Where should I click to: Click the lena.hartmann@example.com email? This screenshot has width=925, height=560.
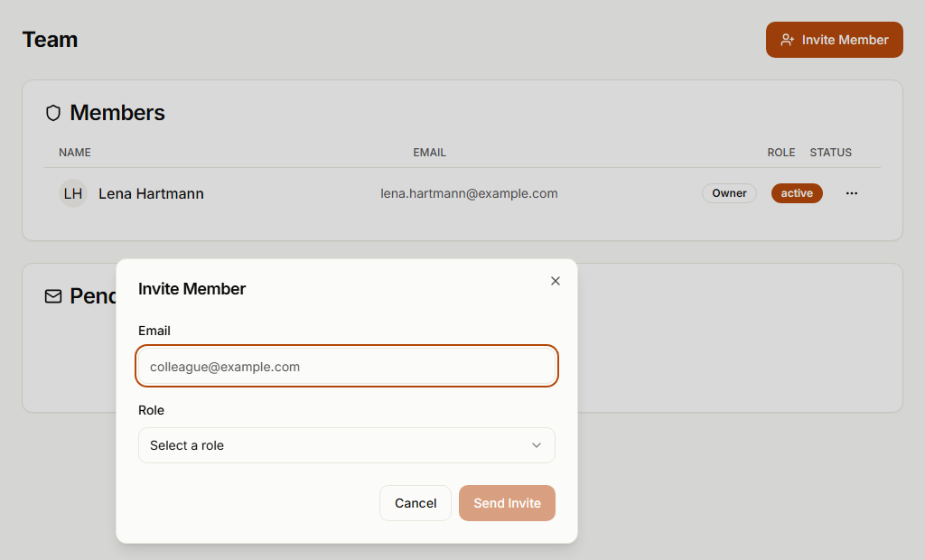(469, 193)
